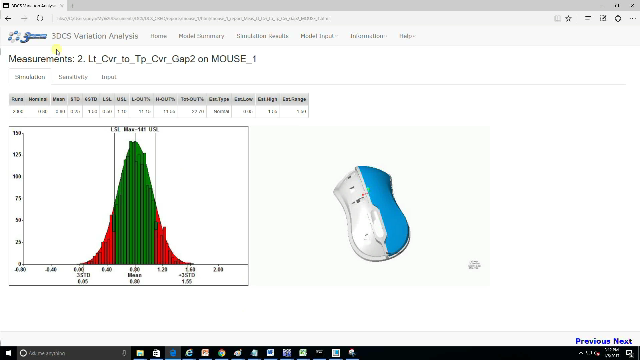Open File Explorer from the taskbar
The image size is (640, 360).
140,353
